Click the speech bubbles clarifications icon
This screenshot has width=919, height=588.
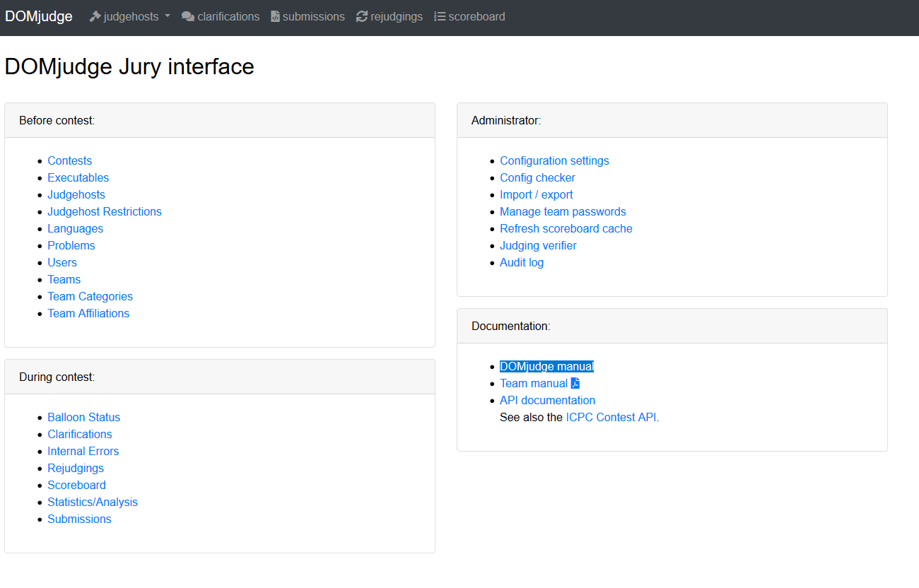click(x=186, y=16)
